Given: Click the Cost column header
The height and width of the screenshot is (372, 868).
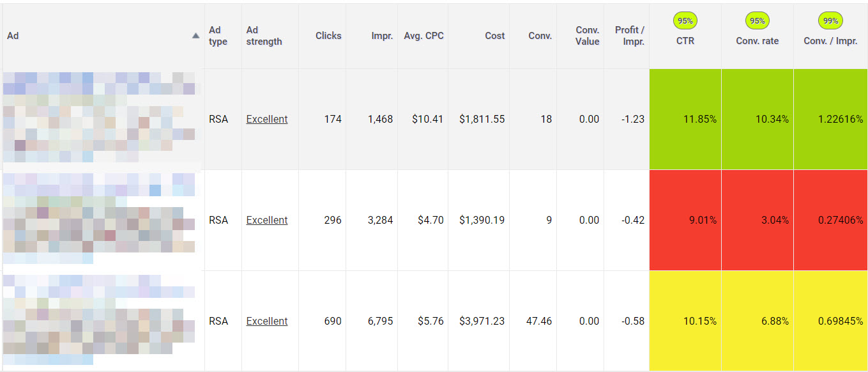Looking at the screenshot, I should (494, 36).
